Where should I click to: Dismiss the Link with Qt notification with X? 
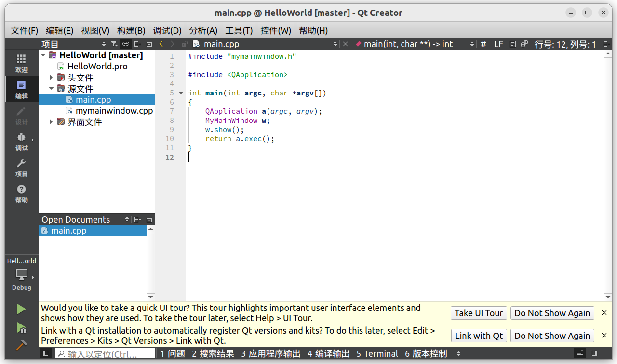pos(604,336)
